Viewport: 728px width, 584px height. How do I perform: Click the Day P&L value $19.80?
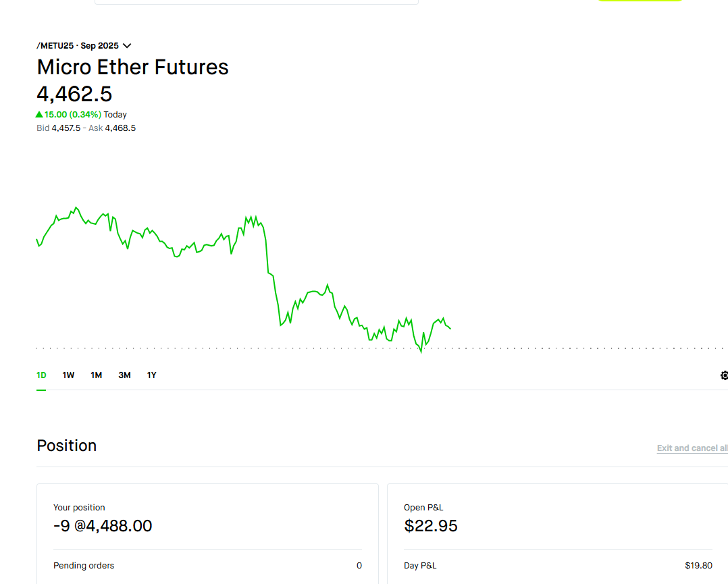coord(698,566)
